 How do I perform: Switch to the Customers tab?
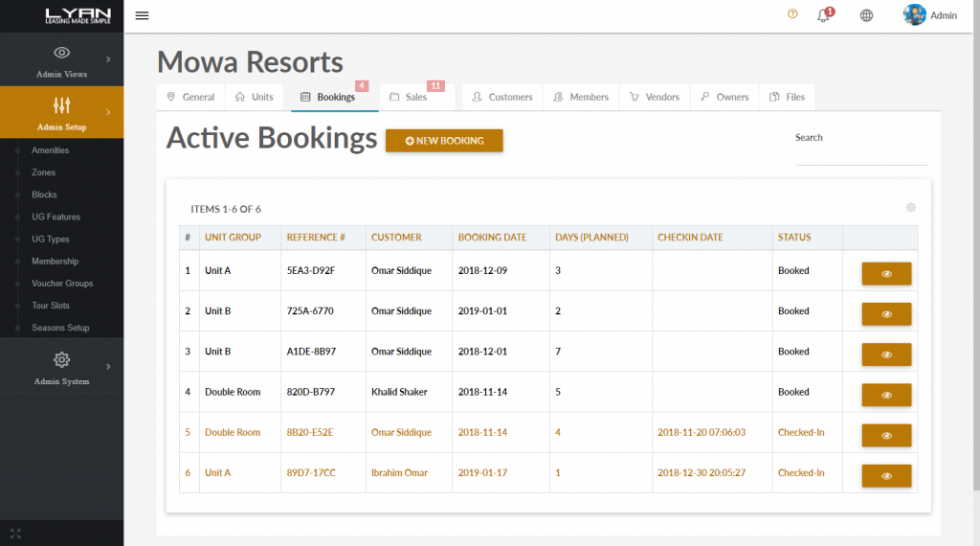tap(502, 97)
